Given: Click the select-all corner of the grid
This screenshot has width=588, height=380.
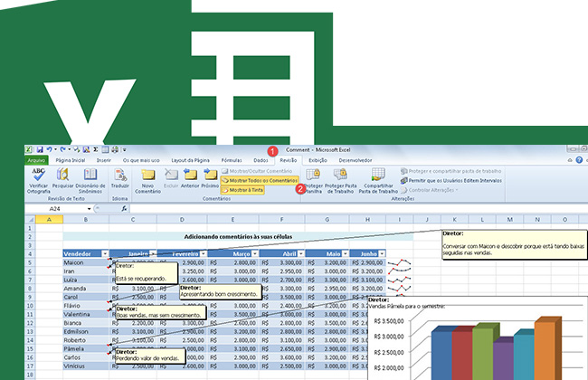Looking at the screenshot, I should point(30,220).
